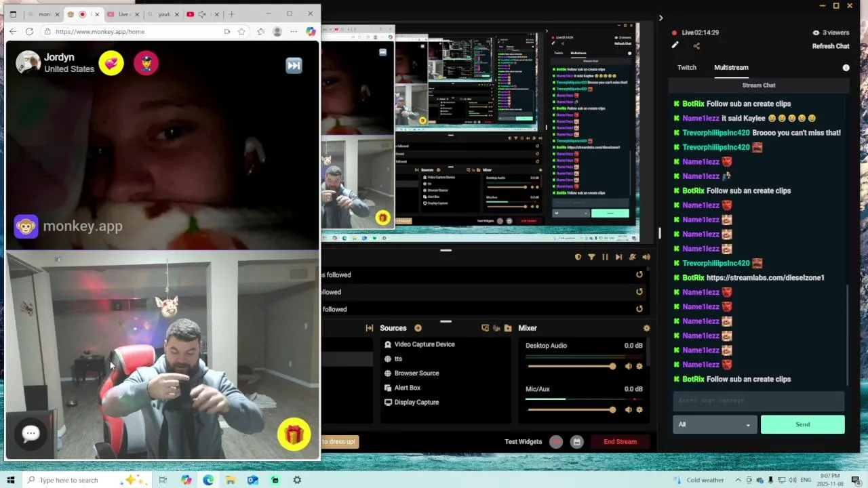Open Edge tab actions menu

[x=13, y=14]
